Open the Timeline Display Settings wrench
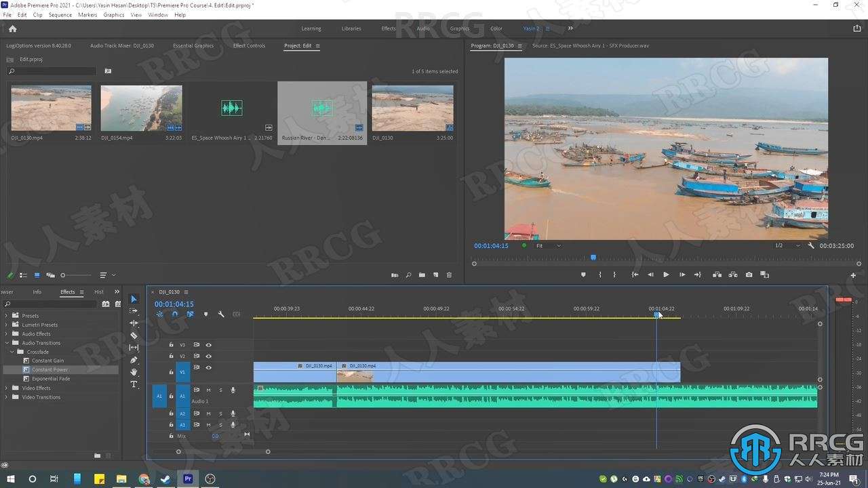 point(220,314)
